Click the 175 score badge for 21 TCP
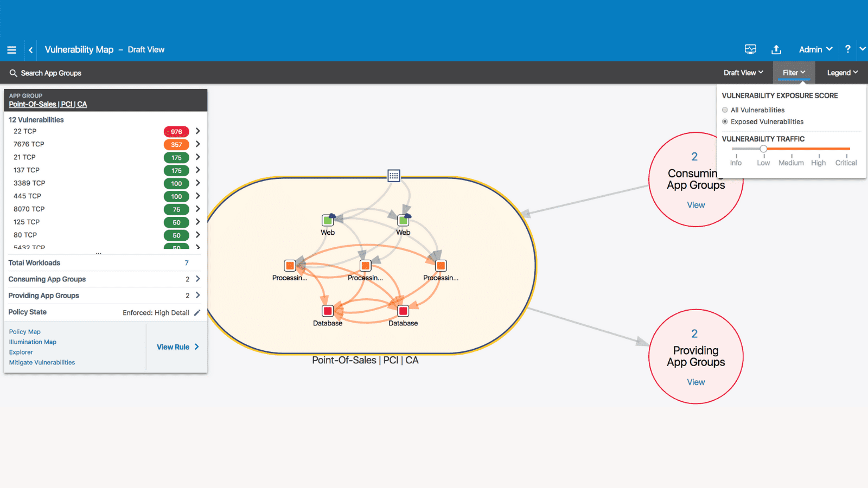868x488 pixels. (176, 158)
